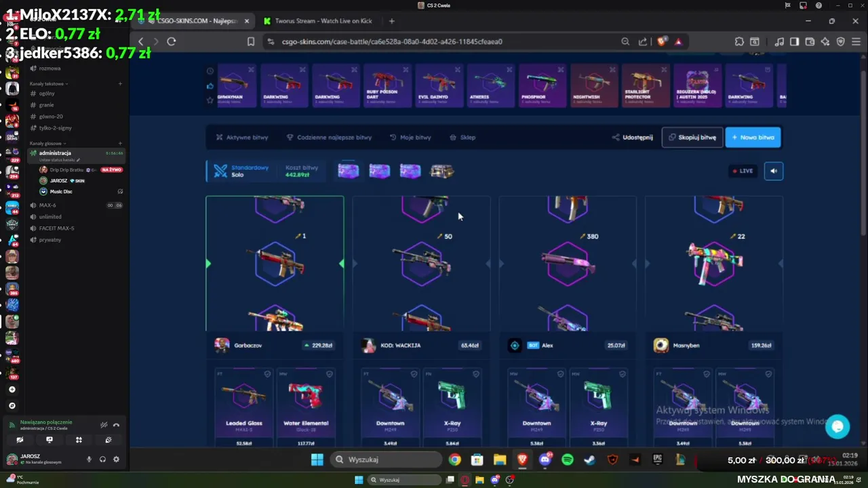The width and height of the screenshot is (868, 488).
Task: Open the Starlight Protector drop card
Action: [646, 86]
